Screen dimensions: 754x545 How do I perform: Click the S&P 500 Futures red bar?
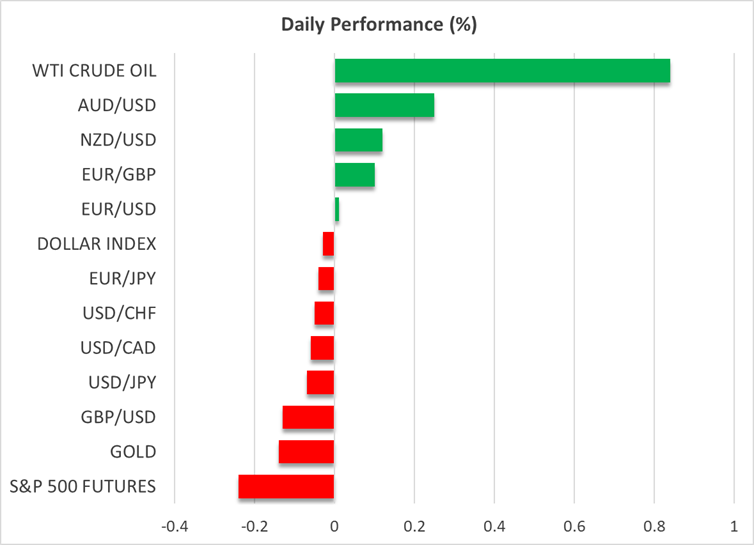(x=286, y=487)
